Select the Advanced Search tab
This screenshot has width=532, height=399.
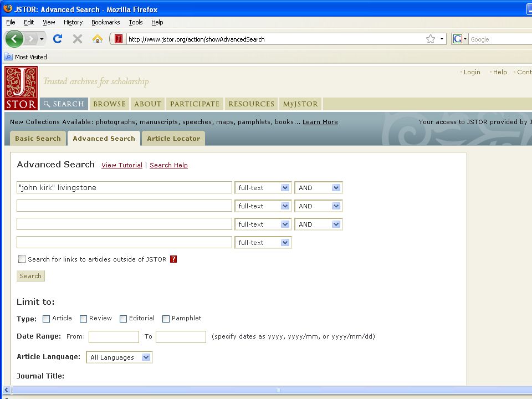[x=104, y=139]
